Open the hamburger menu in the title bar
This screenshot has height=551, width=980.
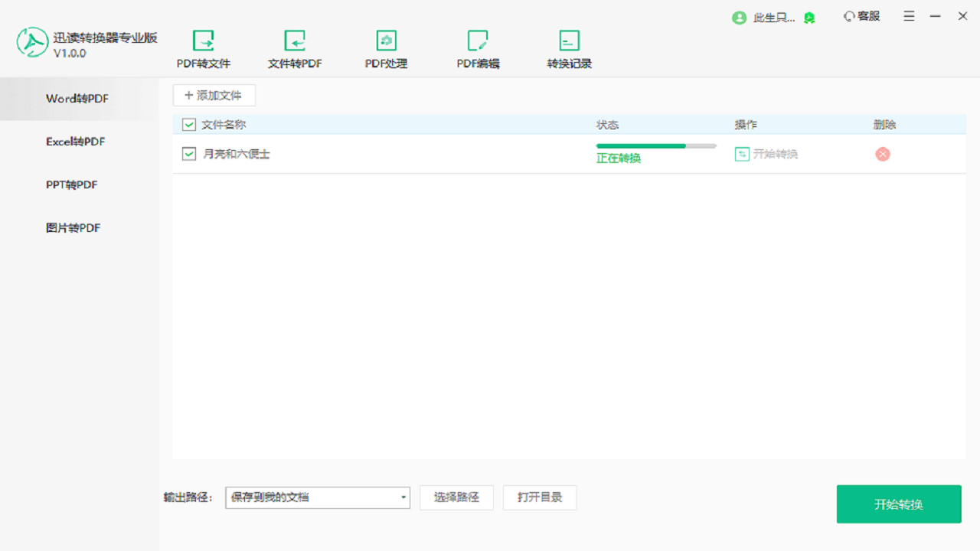[x=909, y=16]
